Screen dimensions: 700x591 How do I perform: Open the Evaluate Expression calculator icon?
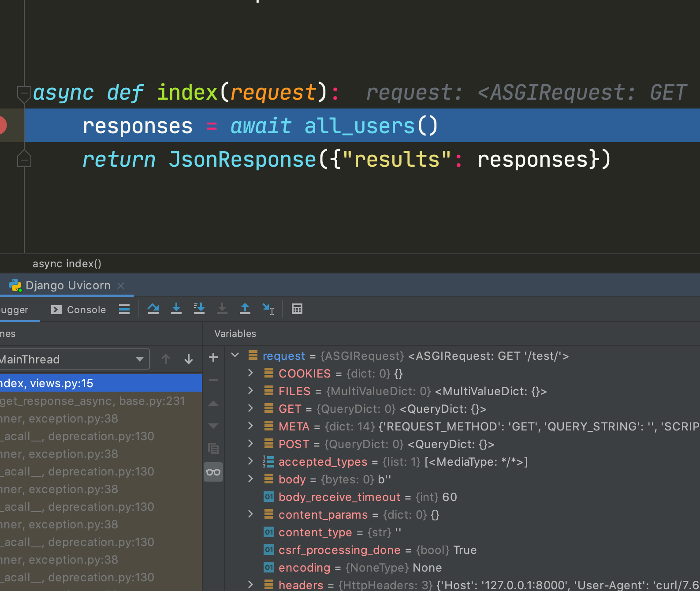click(x=297, y=309)
